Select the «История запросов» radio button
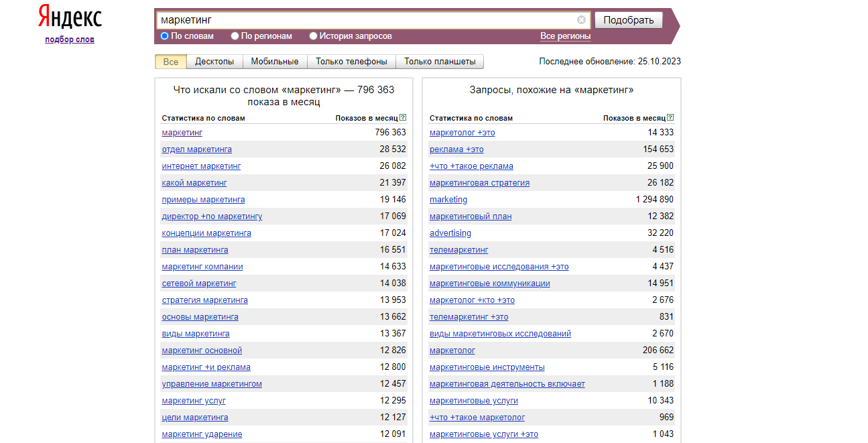Viewport: 868px width, 443px height. click(x=314, y=36)
